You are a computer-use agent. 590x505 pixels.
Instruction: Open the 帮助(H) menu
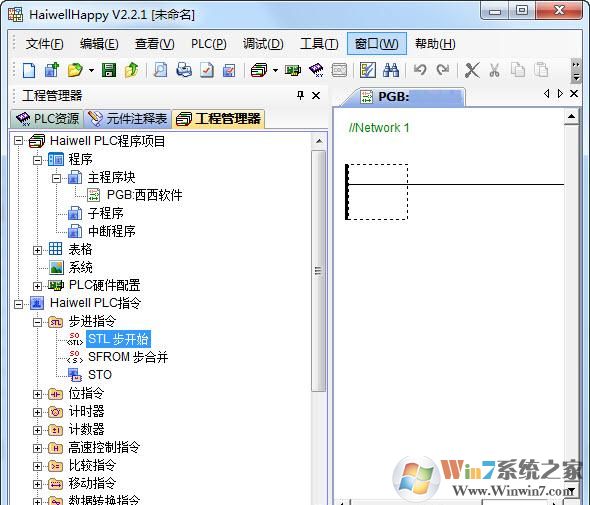[435, 44]
